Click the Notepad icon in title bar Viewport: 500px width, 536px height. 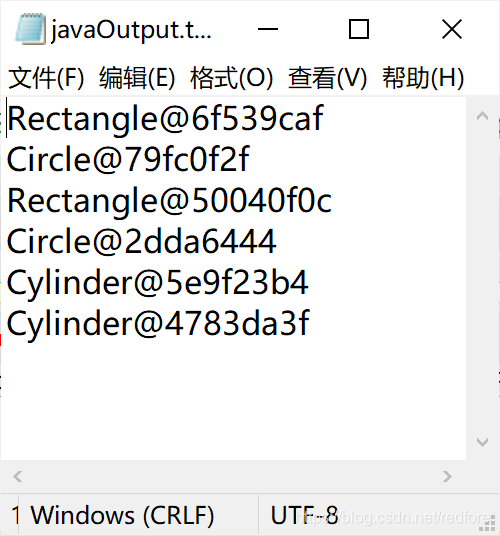30,29
